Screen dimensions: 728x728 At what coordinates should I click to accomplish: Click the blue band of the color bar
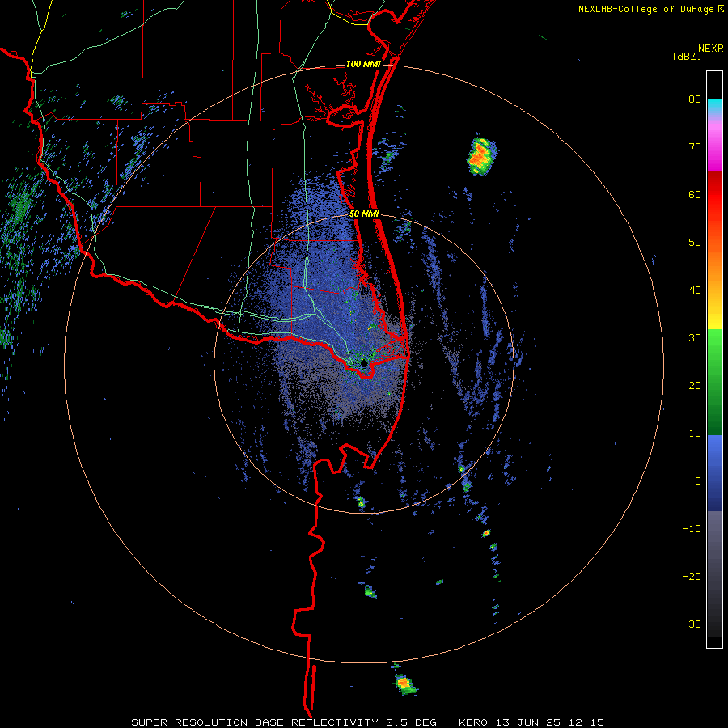coord(714,473)
